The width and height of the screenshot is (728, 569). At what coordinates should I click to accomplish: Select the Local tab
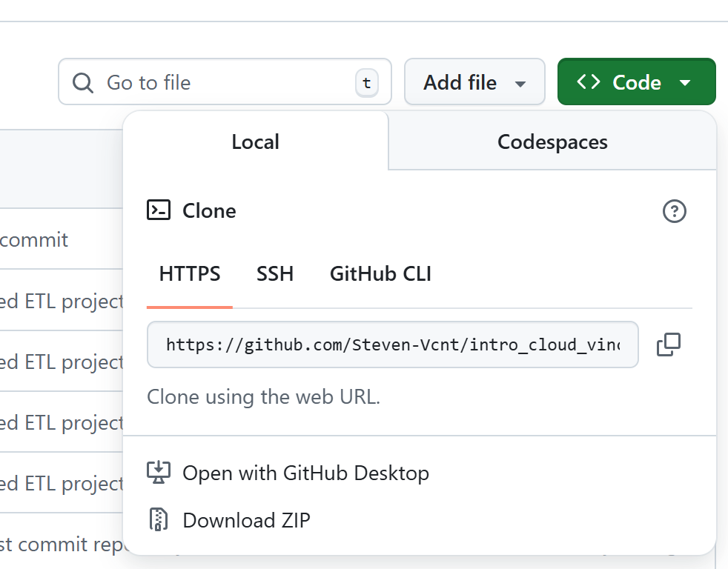click(x=255, y=142)
